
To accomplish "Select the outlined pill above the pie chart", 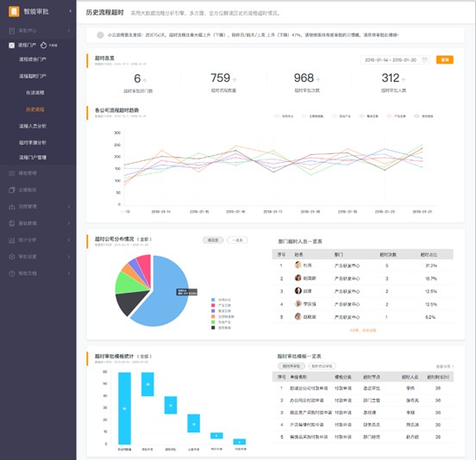I will (x=237, y=240).
